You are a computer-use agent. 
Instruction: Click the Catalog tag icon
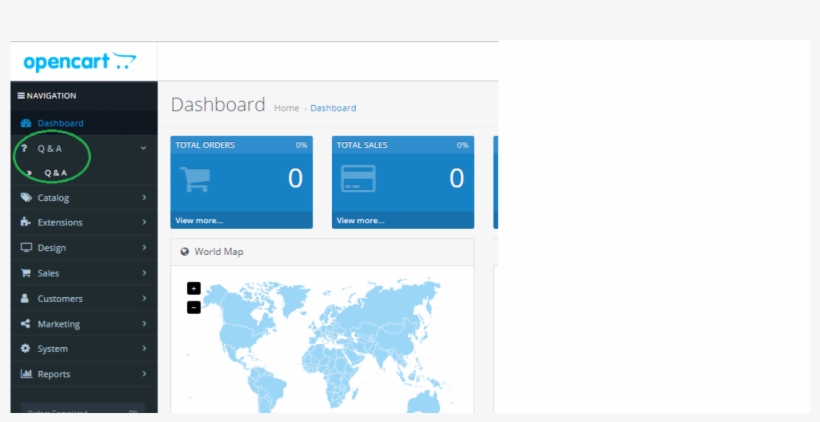tap(26, 198)
